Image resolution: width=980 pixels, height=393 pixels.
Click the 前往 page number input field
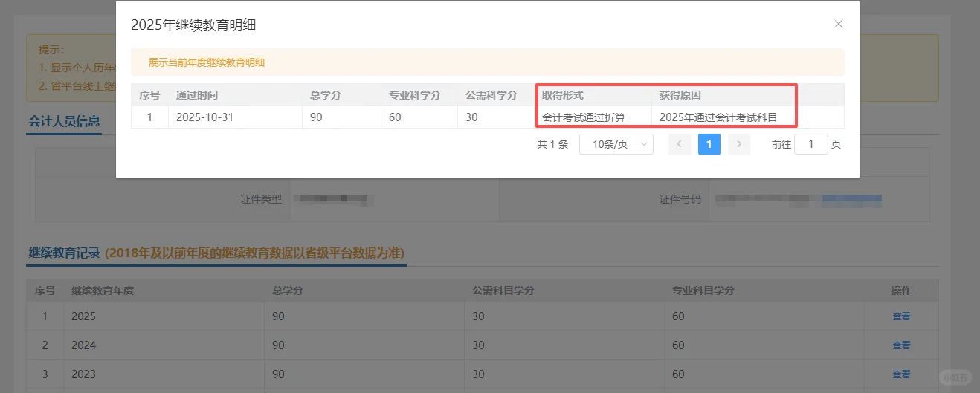click(x=810, y=144)
